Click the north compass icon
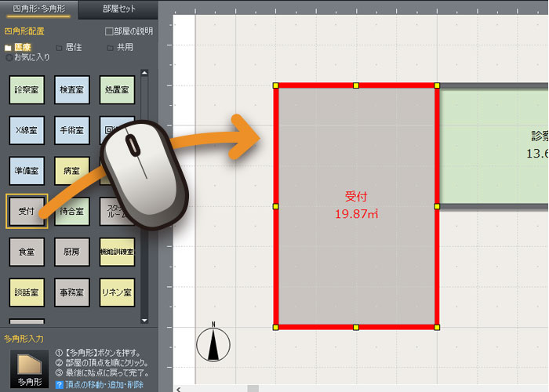The height and width of the screenshot is (392, 549). pos(212,343)
